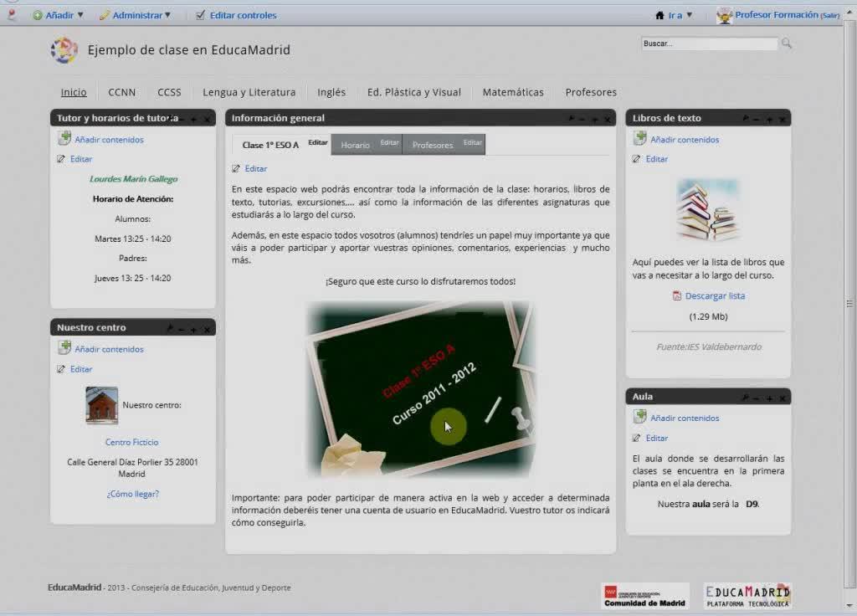
Task: Remove the Libros de texto panel with its X
Action: tap(783, 119)
